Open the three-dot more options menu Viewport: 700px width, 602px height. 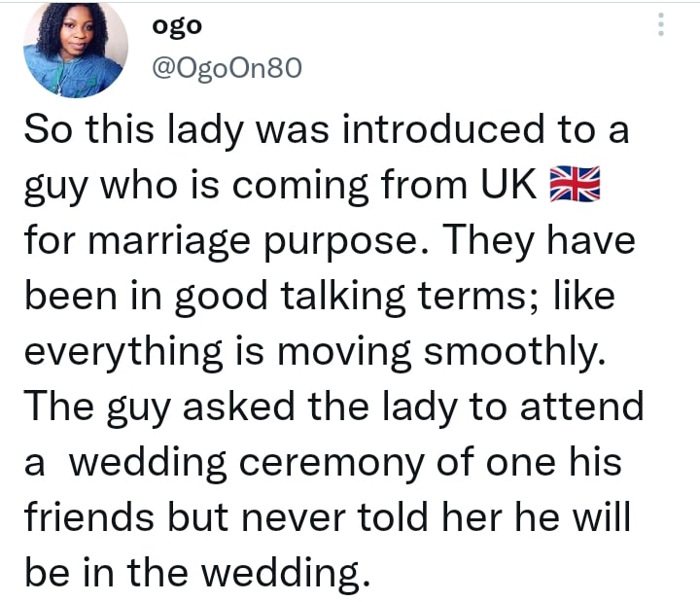tap(661, 24)
